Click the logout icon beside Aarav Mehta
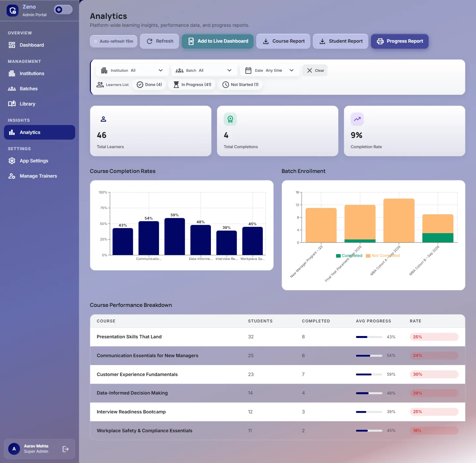Image resolution: width=476 pixels, height=463 pixels. [65, 449]
